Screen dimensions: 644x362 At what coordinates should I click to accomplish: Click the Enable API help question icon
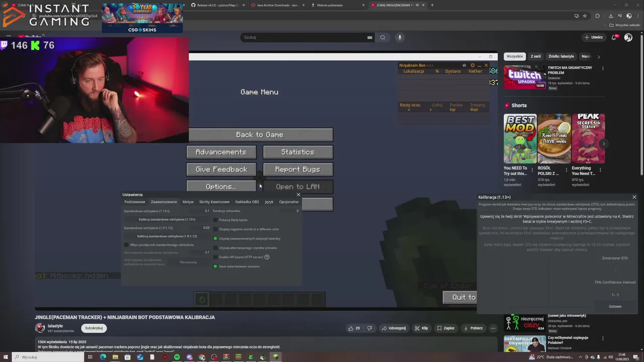coord(267,257)
